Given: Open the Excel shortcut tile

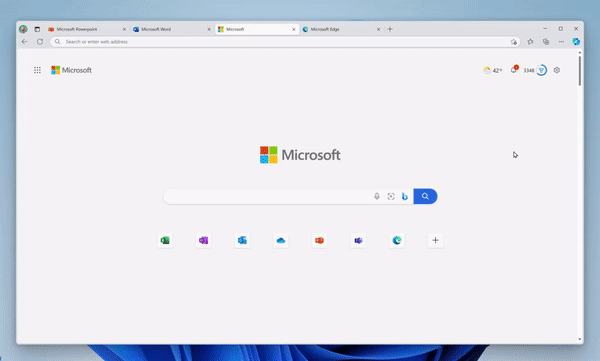Looking at the screenshot, I should [x=165, y=240].
